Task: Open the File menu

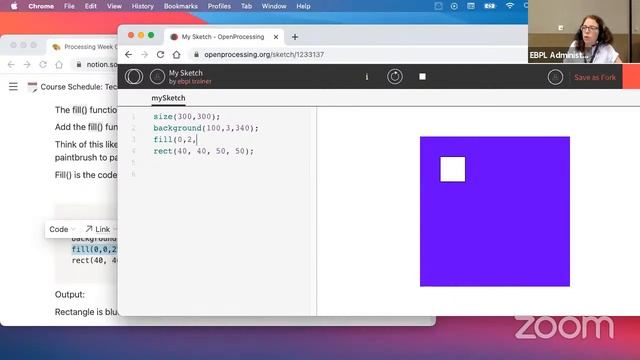Action: [x=69, y=6]
